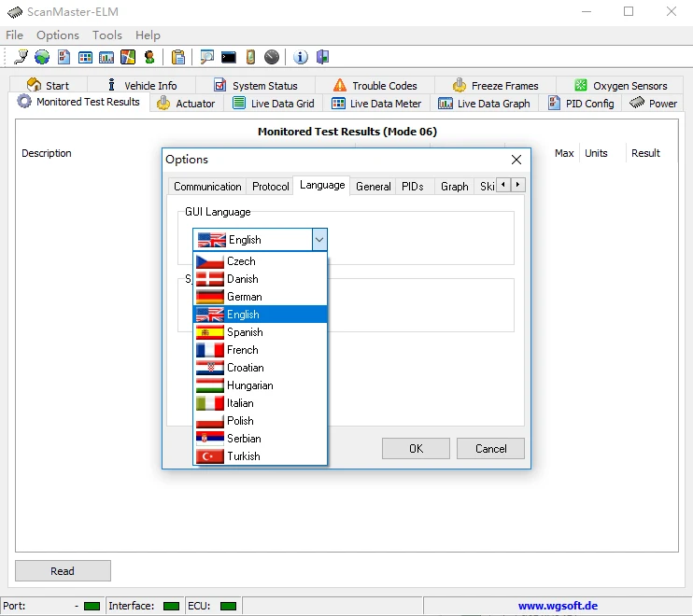This screenshot has height=616, width=693.
Task: Open the Start tab
Action: 49,85
